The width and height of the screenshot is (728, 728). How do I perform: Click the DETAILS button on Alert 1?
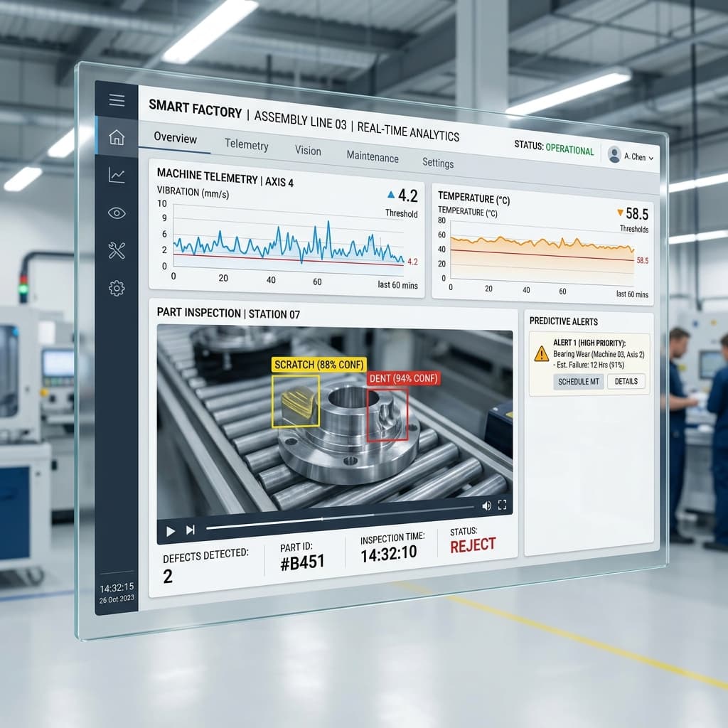[626, 381]
